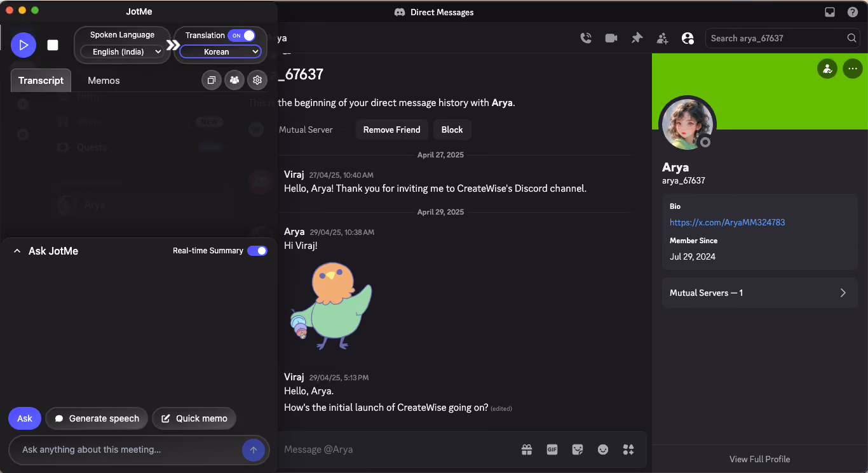Open the JotMe pop-out window icon
The image size is (868, 473).
tap(212, 80)
